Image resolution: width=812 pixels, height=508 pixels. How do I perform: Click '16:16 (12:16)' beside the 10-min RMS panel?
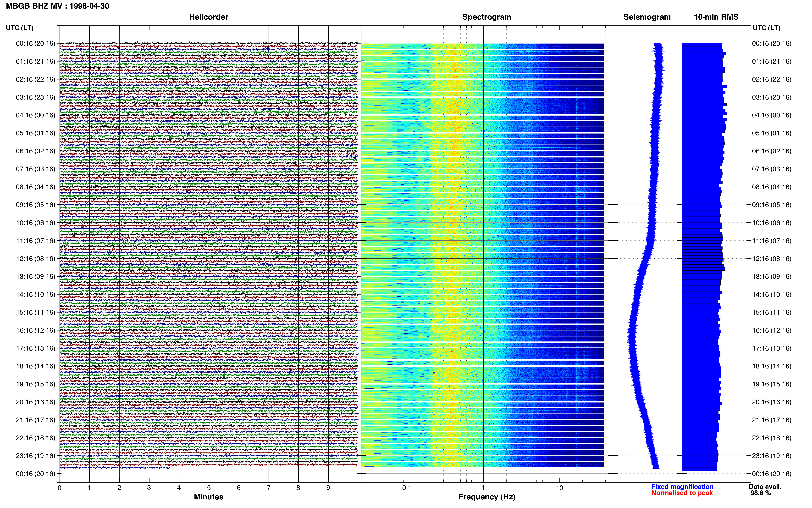(x=772, y=330)
